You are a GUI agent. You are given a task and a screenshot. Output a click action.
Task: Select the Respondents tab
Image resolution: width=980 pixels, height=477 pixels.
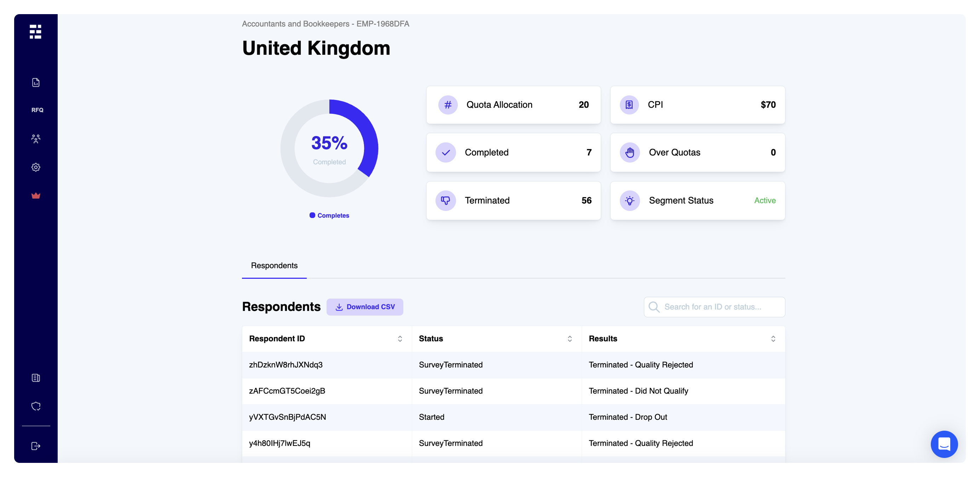274,266
